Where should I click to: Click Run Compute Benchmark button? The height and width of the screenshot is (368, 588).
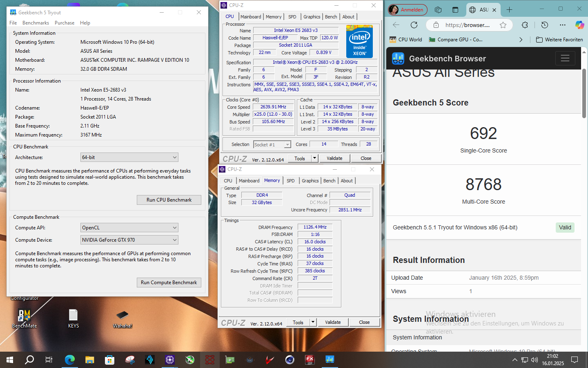pyautogui.click(x=169, y=283)
